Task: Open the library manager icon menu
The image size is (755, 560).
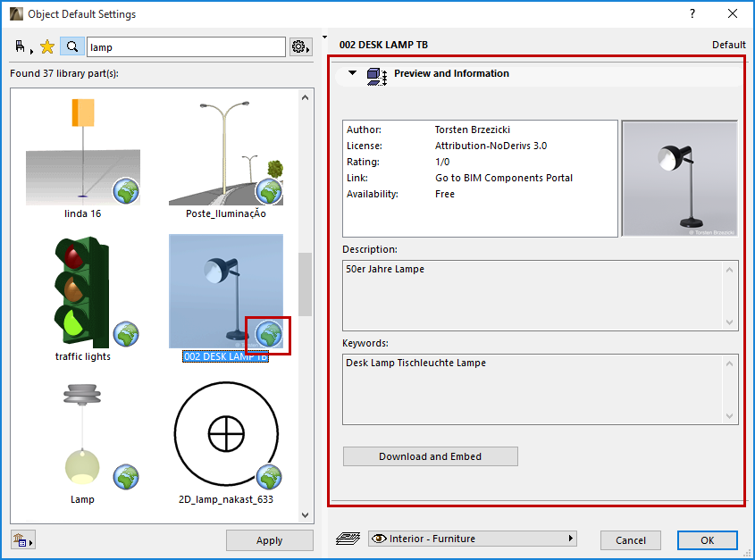Action: pyautogui.click(x=22, y=540)
